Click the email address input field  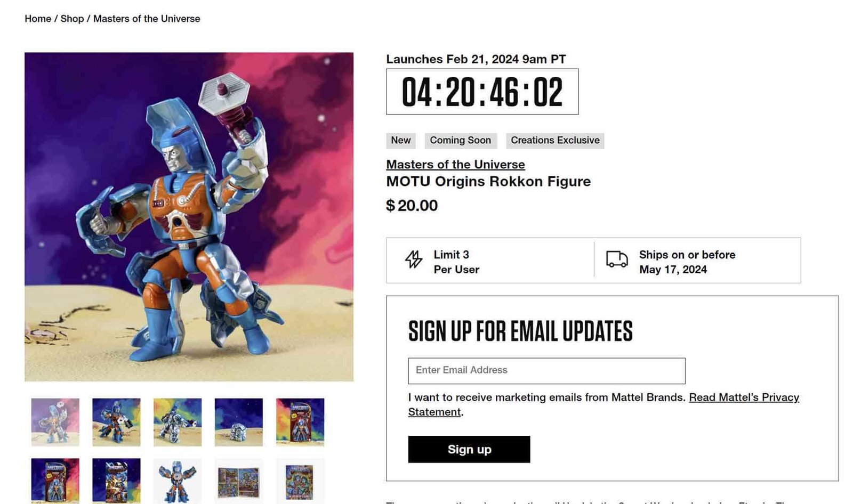(546, 370)
